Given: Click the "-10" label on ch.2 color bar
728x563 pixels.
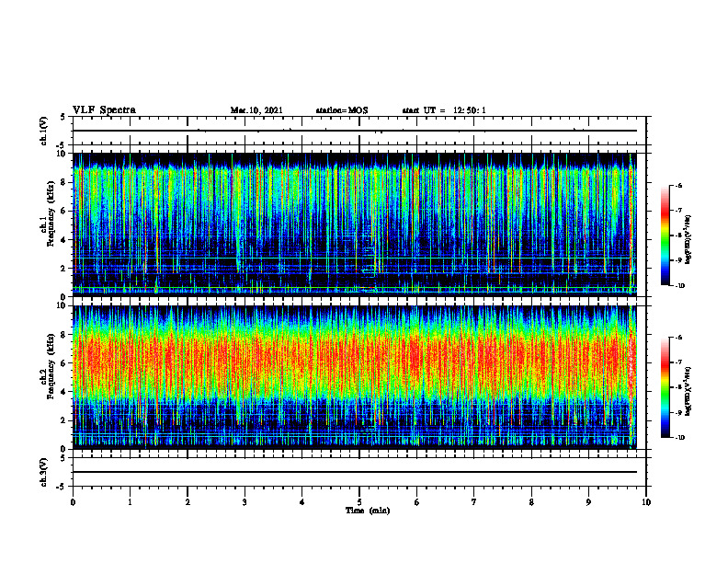Looking at the screenshot, I should (x=679, y=438).
